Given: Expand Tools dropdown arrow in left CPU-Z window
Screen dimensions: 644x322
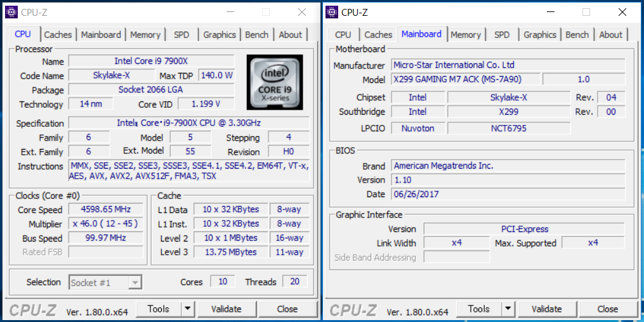Looking at the screenshot, I should (188, 309).
